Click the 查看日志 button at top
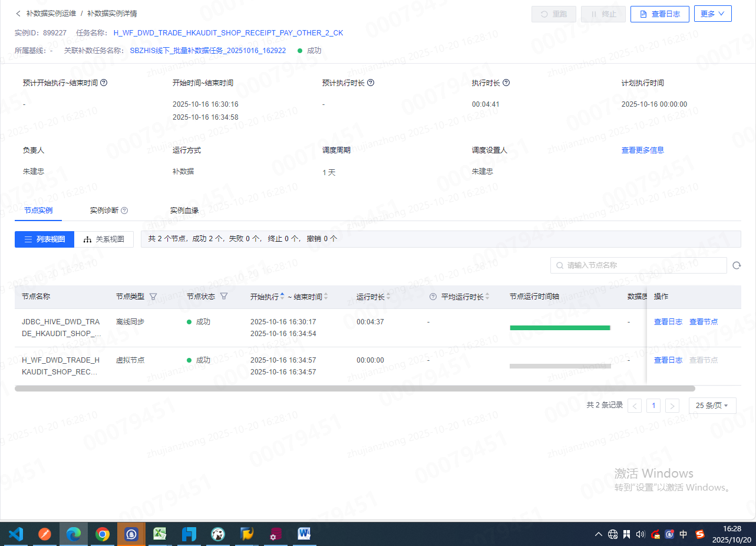The height and width of the screenshot is (546, 756). (659, 14)
